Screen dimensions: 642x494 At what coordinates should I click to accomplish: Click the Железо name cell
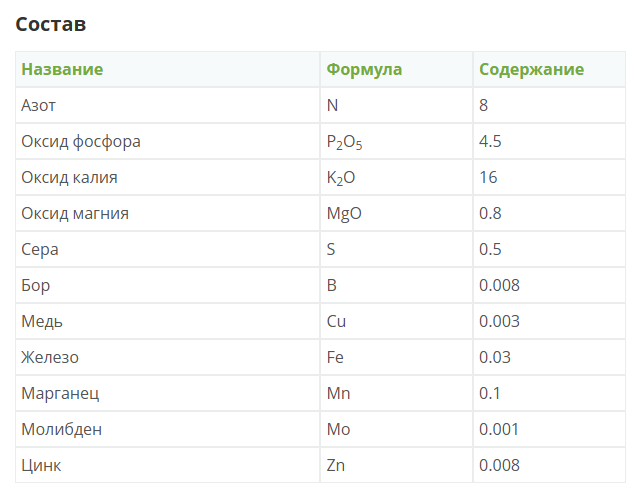[x=50, y=357]
